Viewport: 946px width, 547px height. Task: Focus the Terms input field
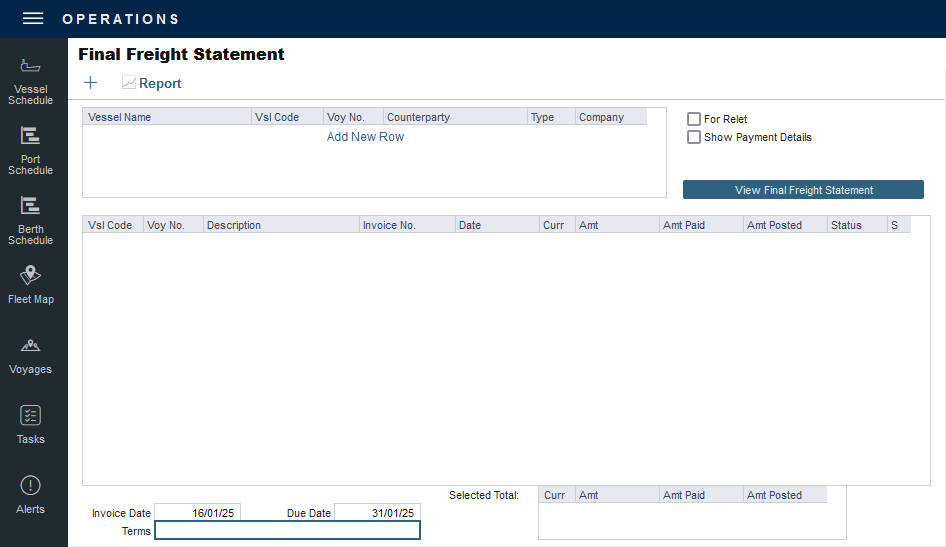[x=287, y=531]
